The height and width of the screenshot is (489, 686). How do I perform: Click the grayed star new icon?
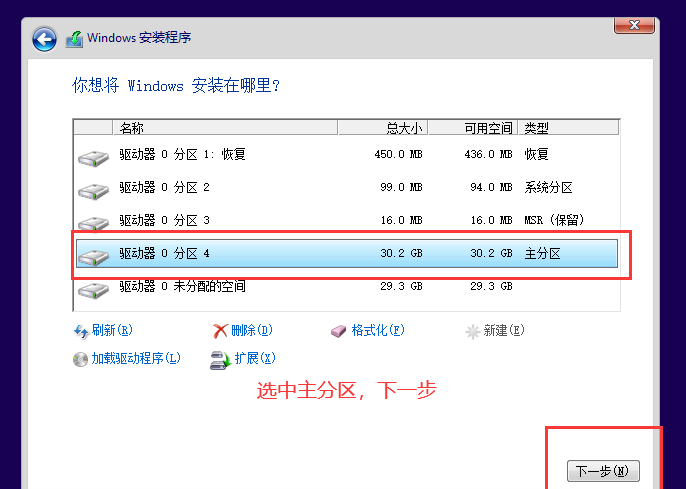tap(472, 332)
